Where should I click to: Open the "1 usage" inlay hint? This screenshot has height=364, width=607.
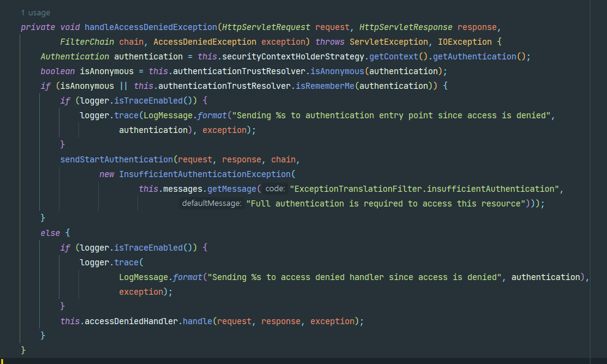[x=36, y=13]
